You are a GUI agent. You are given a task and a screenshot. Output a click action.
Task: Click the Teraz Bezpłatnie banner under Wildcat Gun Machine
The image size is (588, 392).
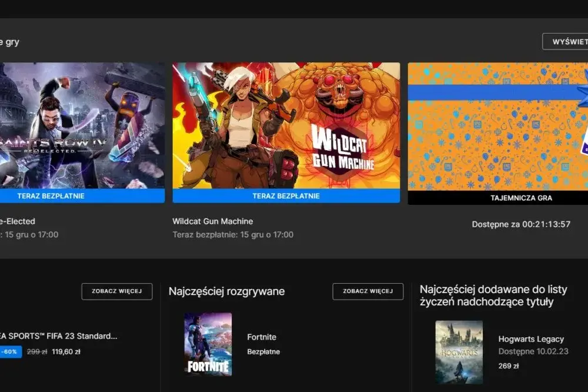coord(286,196)
